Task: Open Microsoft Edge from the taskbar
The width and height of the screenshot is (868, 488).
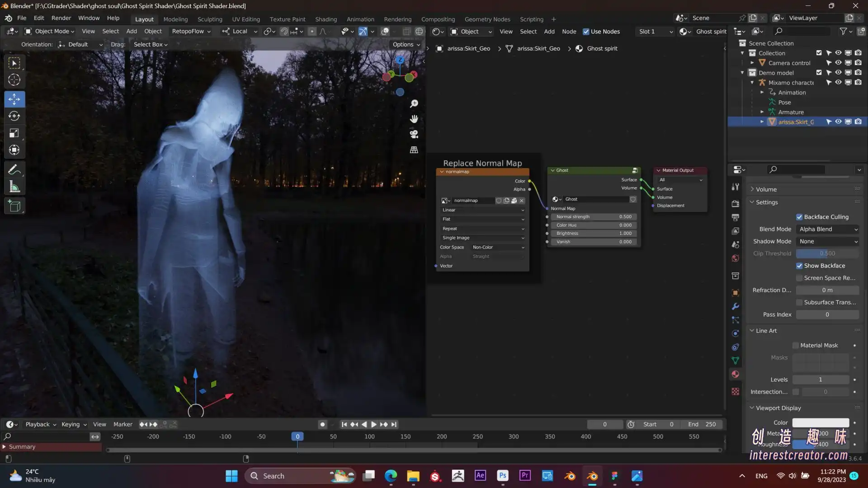Action: (x=391, y=476)
